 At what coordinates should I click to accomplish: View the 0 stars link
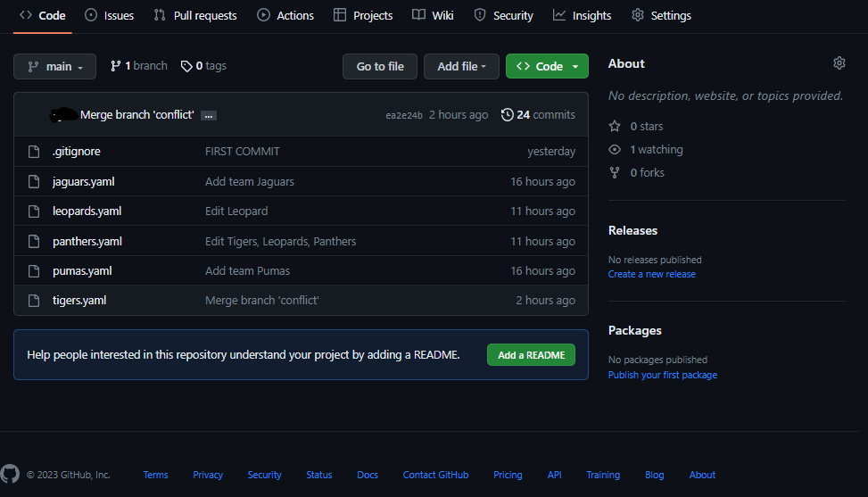(636, 126)
